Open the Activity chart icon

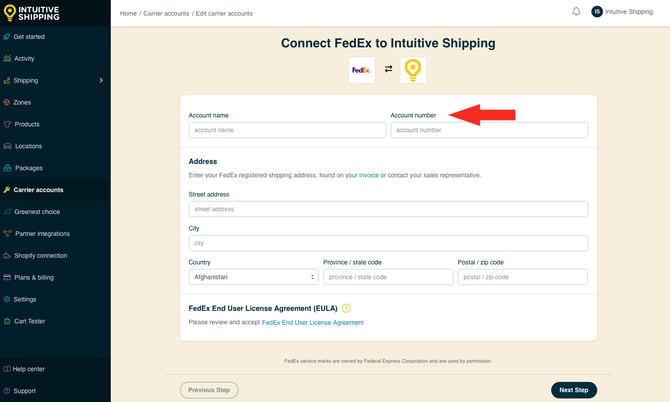(7, 59)
